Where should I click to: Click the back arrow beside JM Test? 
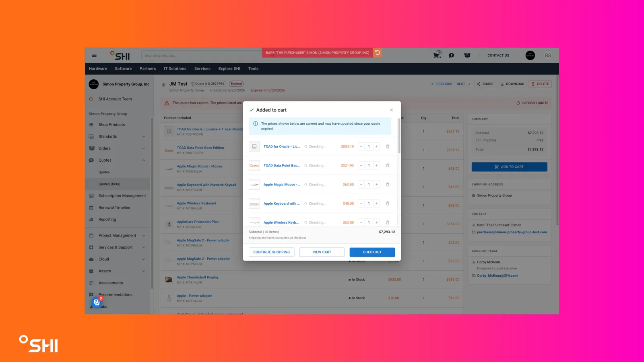click(164, 85)
